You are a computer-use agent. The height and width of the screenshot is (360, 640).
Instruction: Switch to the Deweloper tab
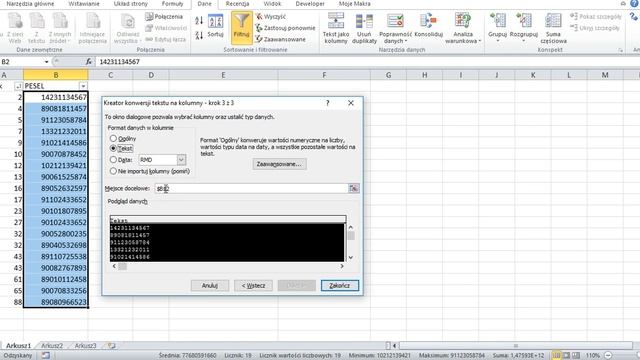click(310, 4)
